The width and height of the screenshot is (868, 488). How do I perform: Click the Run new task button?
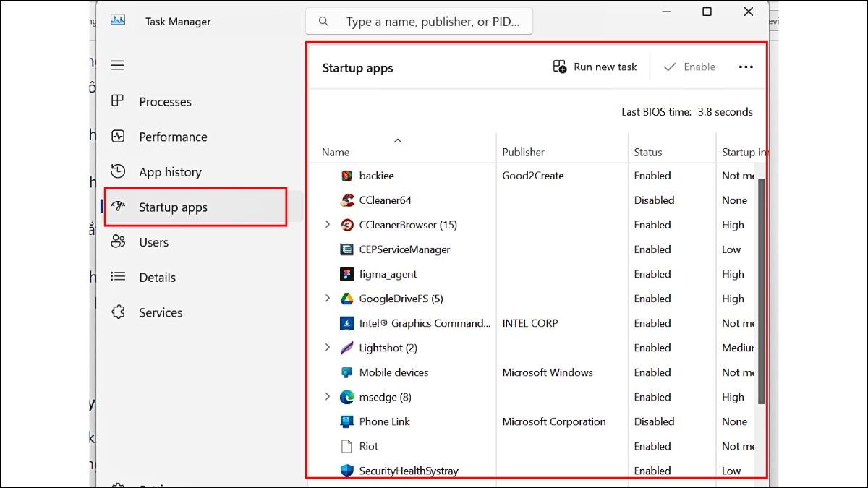pos(595,67)
